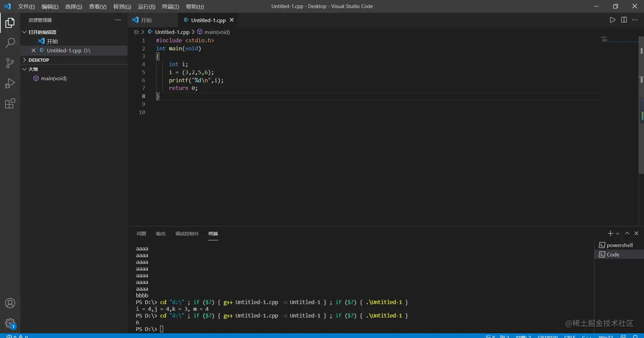
Task: Create a new terminal with the plus icon
Action: pyautogui.click(x=610, y=234)
